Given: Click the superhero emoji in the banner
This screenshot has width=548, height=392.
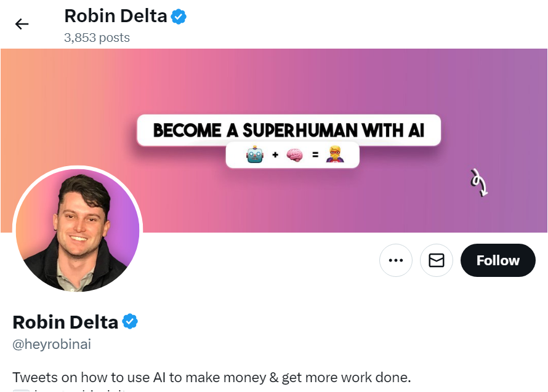Looking at the screenshot, I should [x=335, y=155].
